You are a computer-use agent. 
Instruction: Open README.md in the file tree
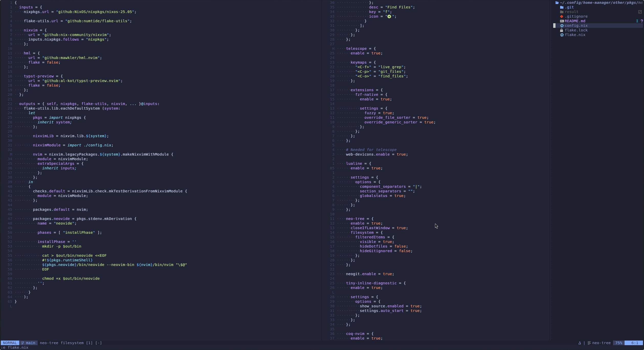click(575, 21)
